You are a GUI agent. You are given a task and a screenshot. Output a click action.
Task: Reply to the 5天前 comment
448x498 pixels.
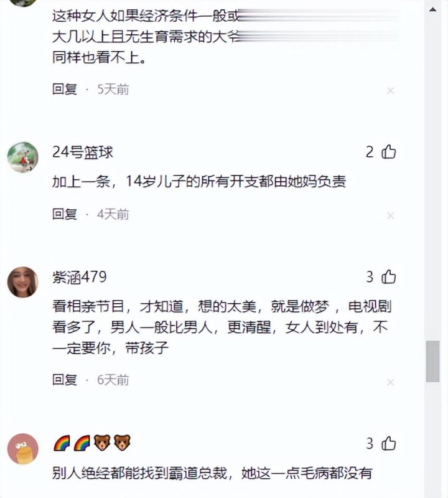click(65, 89)
